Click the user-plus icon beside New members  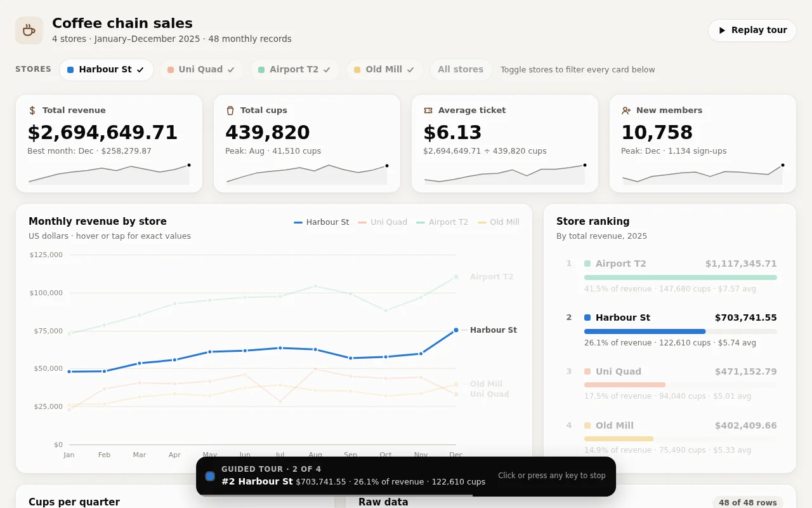point(626,110)
